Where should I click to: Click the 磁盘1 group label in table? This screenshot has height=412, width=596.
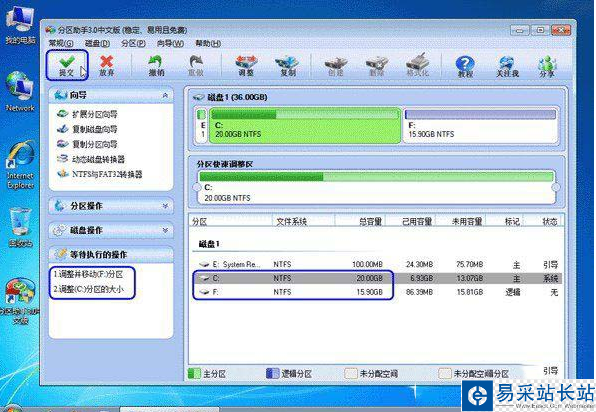pos(209,244)
